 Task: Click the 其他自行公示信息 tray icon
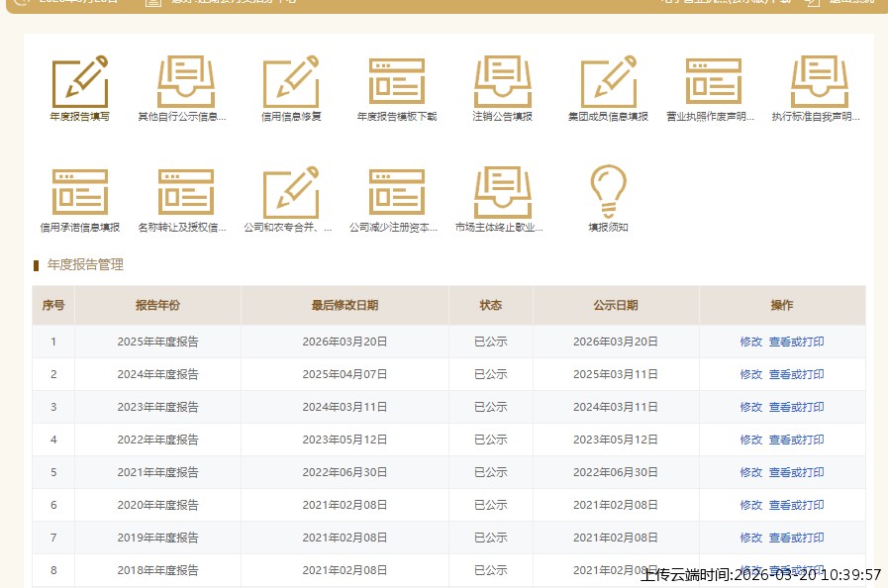point(185,83)
